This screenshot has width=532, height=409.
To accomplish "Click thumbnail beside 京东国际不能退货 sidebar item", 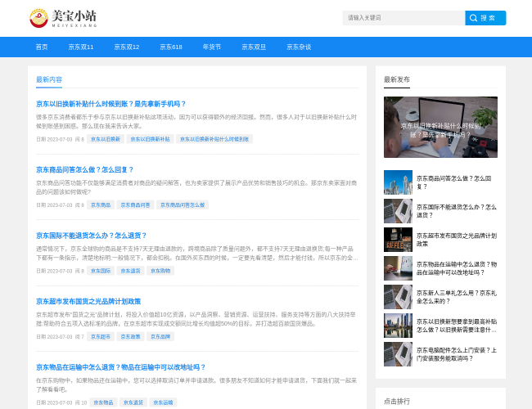I will point(398,211).
